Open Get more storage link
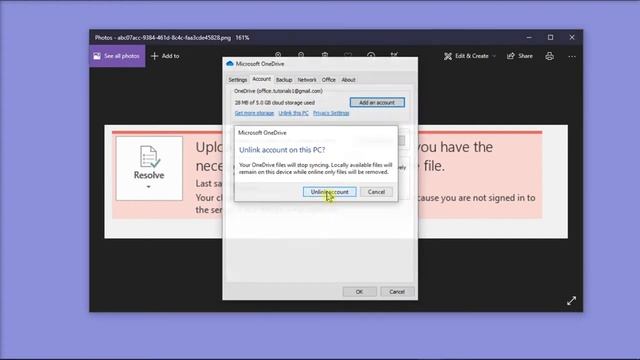 [x=254, y=113]
